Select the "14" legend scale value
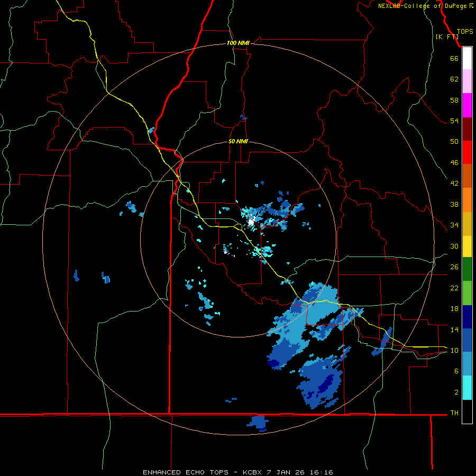The image size is (476, 476). [454, 329]
